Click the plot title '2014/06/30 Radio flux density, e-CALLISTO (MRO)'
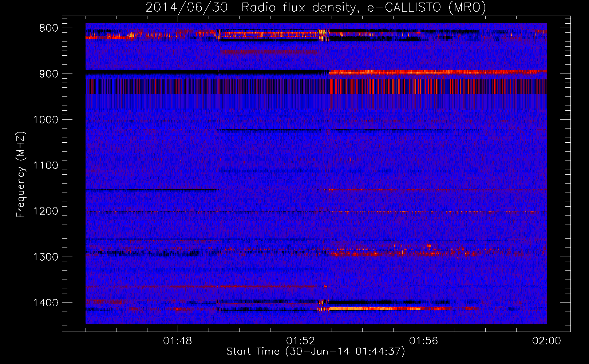The height and width of the screenshot is (364, 589). [x=316, y=8]
